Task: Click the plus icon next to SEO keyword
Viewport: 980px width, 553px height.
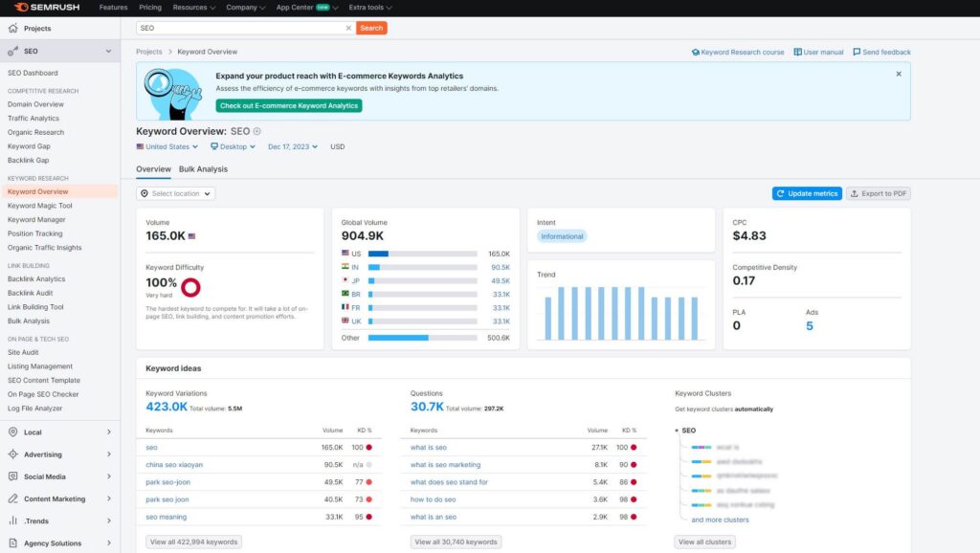Action: [256, 131]
